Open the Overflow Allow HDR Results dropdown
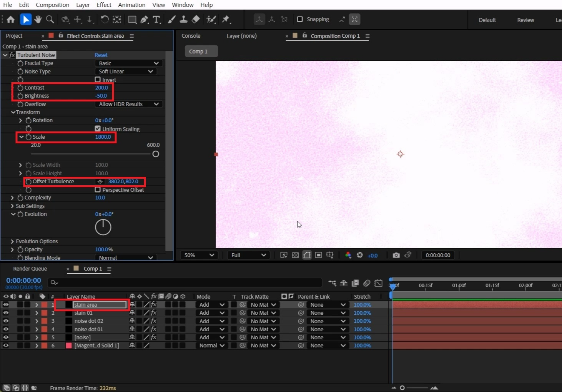562x392 pixels. click(x=128, y=104)
